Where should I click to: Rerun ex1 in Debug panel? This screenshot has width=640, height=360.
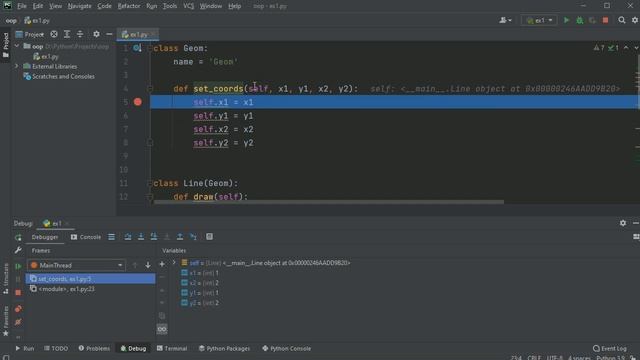pos(18,237)
